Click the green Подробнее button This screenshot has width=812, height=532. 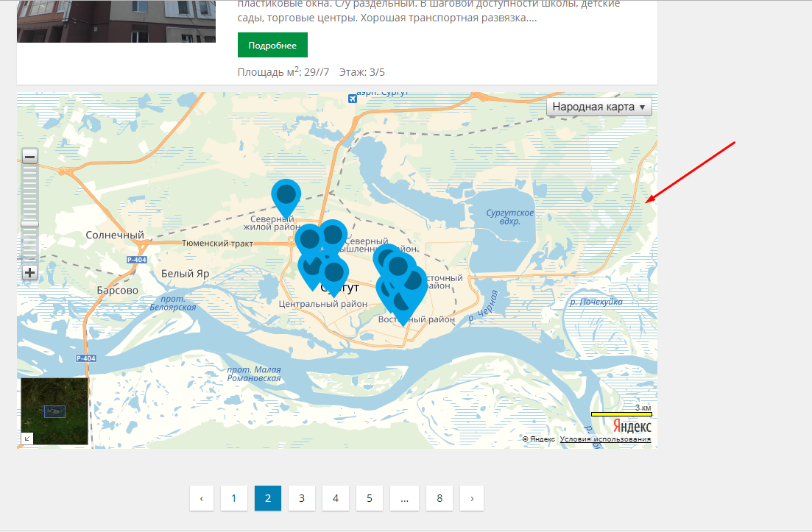pos(272,45)
